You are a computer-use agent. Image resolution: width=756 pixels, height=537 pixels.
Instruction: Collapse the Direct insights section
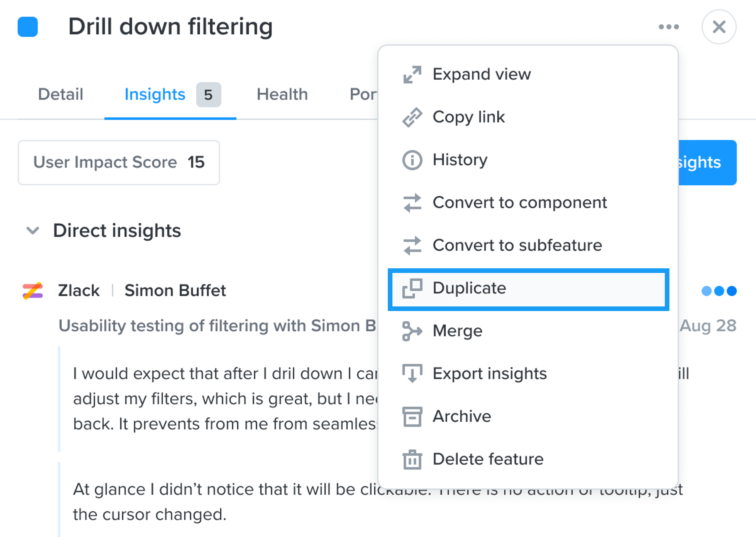click(33, 231)
